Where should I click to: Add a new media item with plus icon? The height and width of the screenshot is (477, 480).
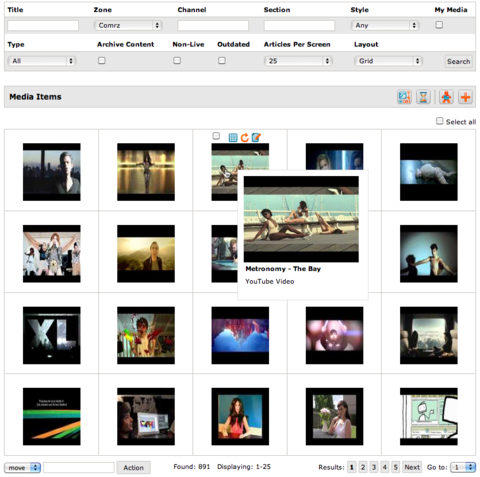(465, 97)
